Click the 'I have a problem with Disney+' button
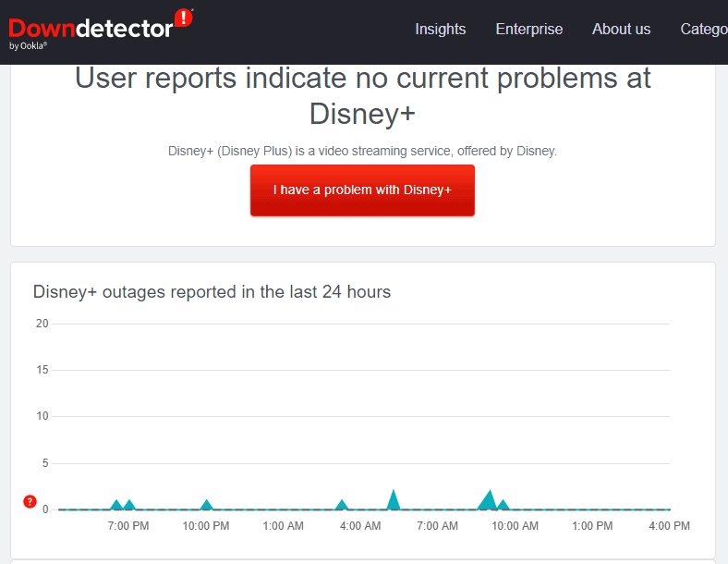Image resolution: width=728 pixels, height=564 pixels. 362,190
